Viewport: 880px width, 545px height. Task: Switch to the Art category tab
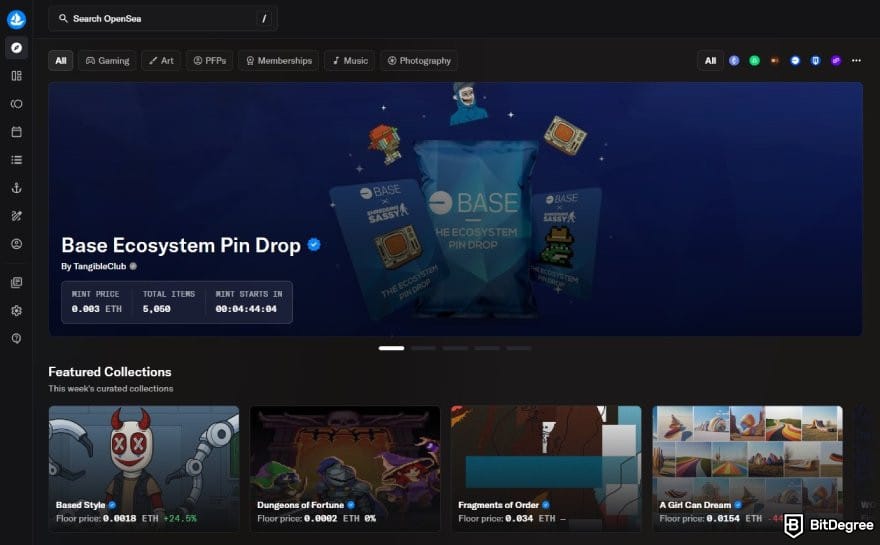pyautogui.click(x=161, y=61)
